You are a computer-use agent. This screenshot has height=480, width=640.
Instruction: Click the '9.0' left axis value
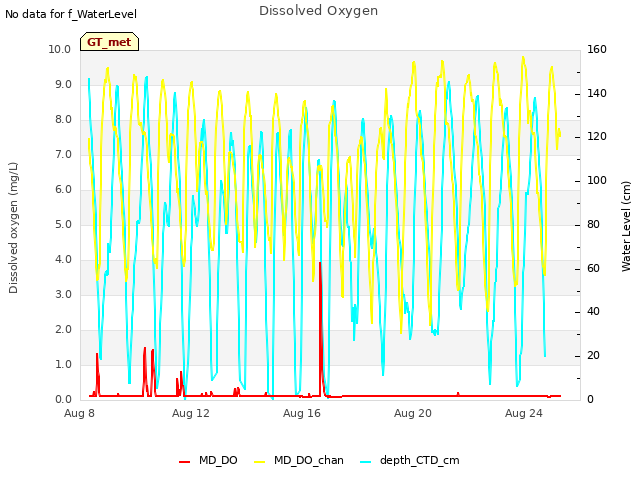coord(63,84)
